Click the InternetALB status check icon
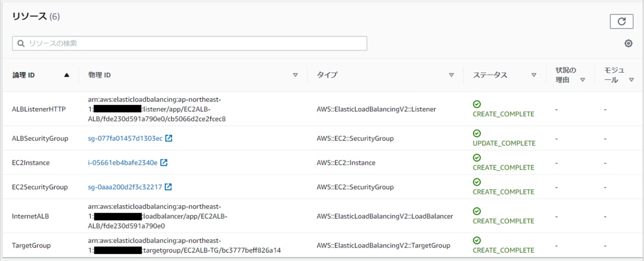Image resolution: width=644 pixels, height=261 pixels. [477, 211]
